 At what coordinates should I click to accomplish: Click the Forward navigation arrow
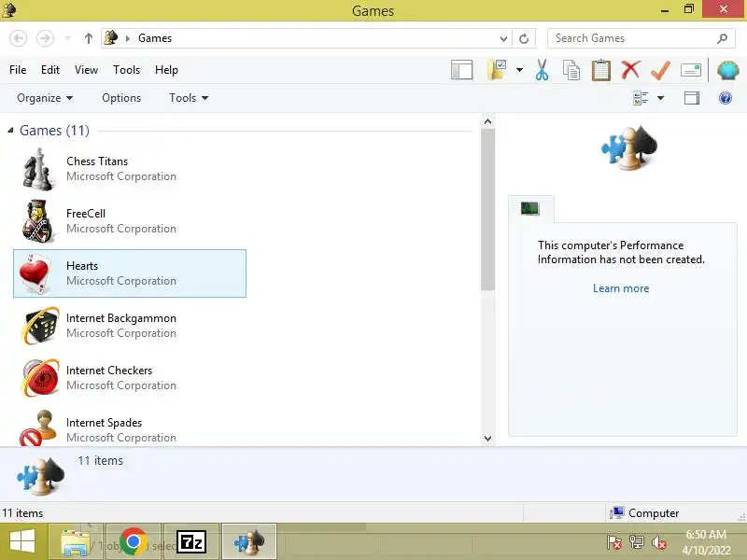(x=45, y=38)
